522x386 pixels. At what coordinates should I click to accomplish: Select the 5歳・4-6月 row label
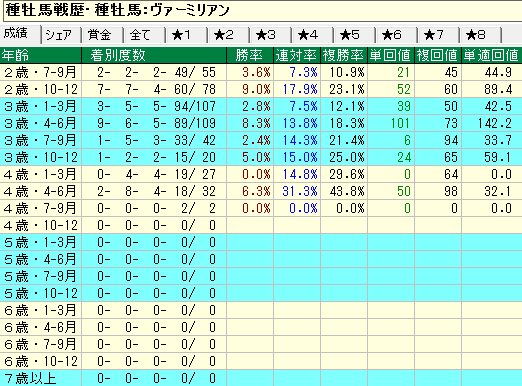[x=41, y=259]
